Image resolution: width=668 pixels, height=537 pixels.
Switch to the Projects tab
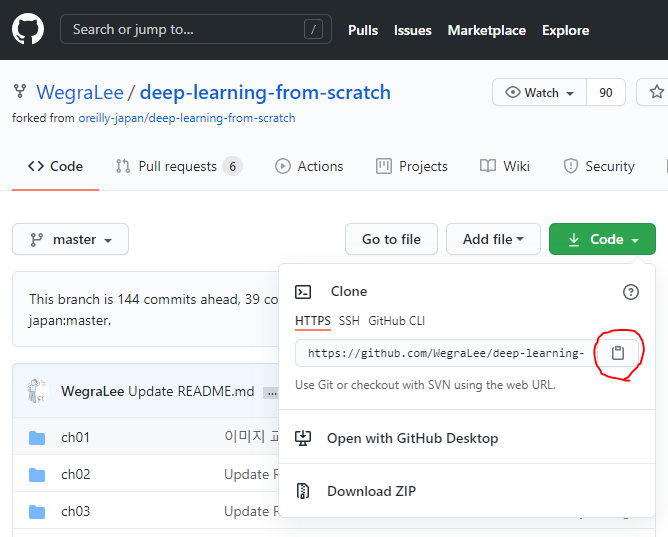click(x=412, y=166)
